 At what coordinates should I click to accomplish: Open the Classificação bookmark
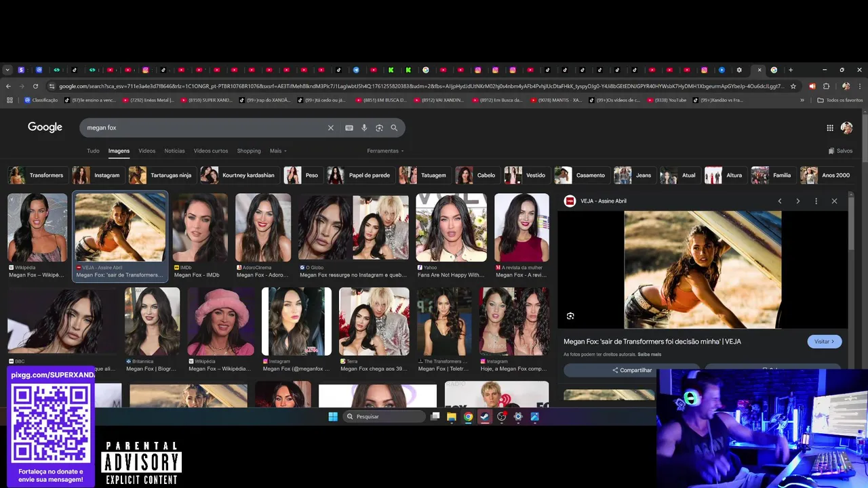click(41, 100)
